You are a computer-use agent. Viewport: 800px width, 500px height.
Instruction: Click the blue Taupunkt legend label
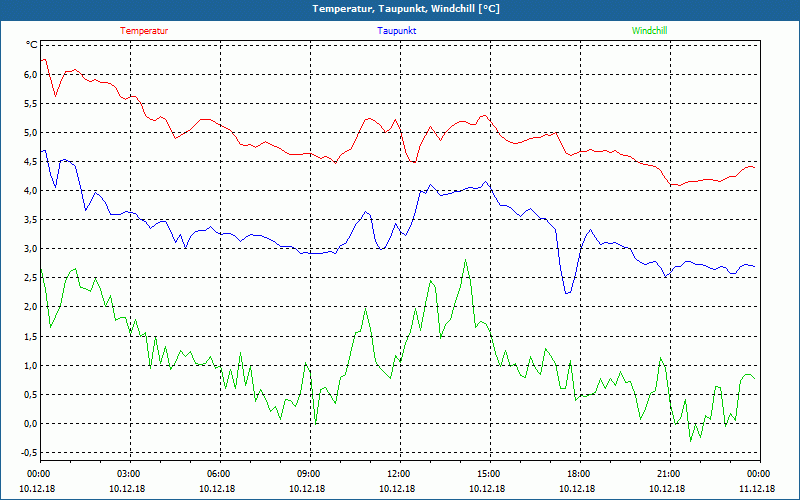click(x=396, y=31)
